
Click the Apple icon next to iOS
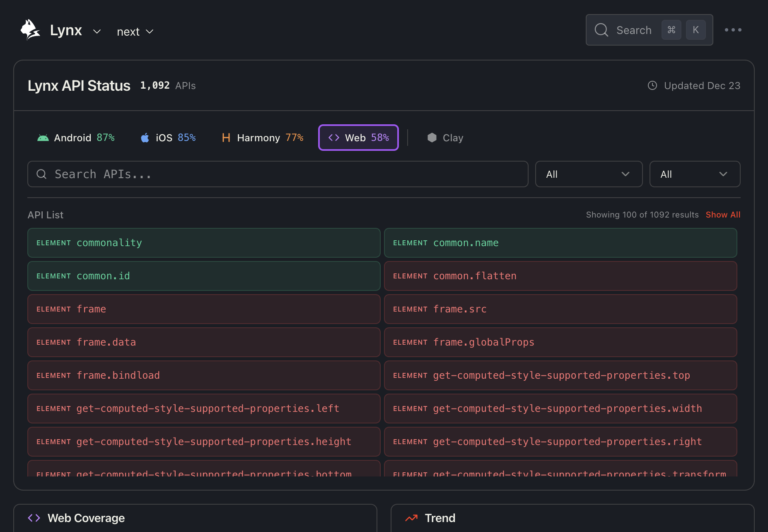tap(145, 138)
